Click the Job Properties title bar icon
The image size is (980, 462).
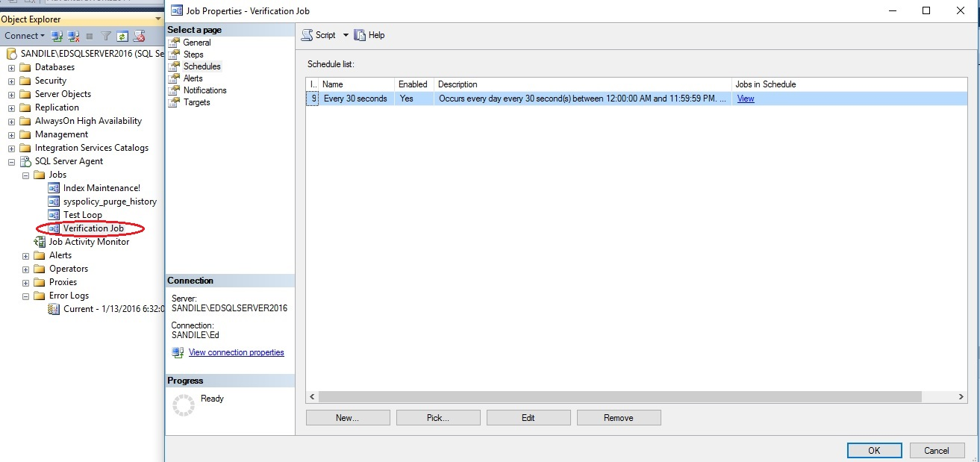tap(177, 11)
